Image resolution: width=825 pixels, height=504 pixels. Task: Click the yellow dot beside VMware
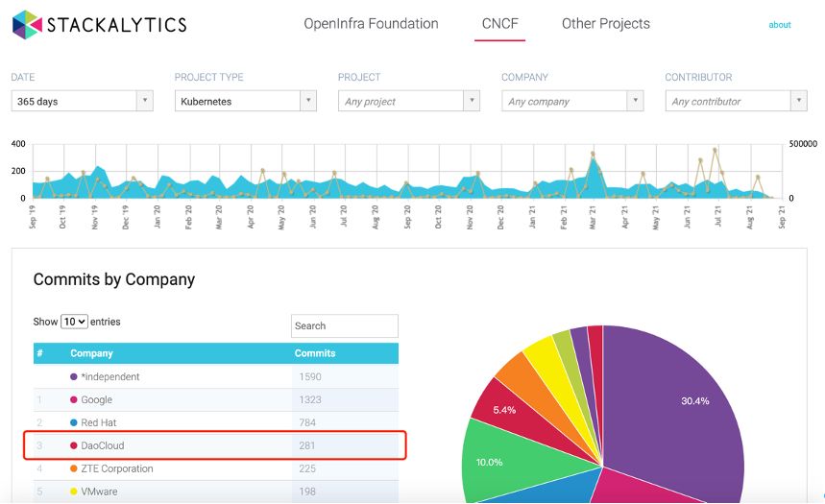(x=74, y=492)
